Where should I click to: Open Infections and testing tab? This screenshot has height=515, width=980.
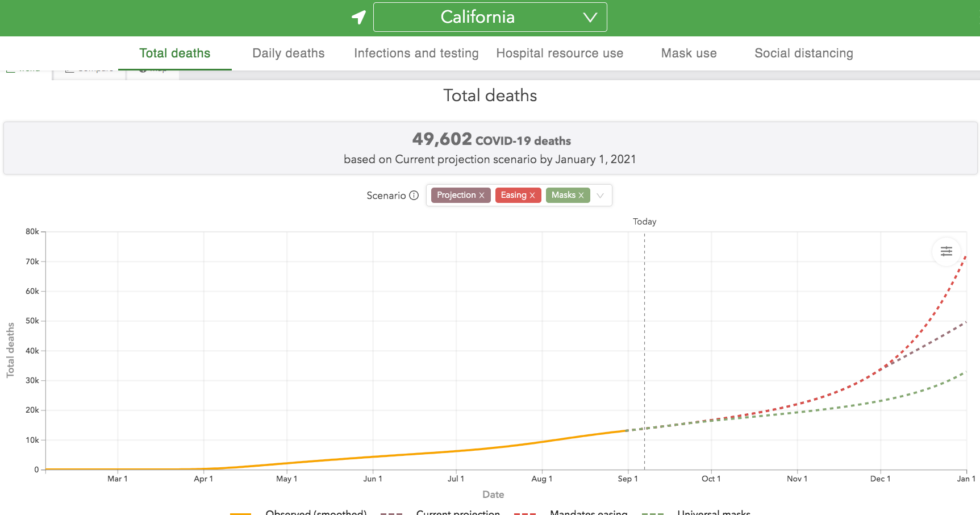[x=416, y=53]
